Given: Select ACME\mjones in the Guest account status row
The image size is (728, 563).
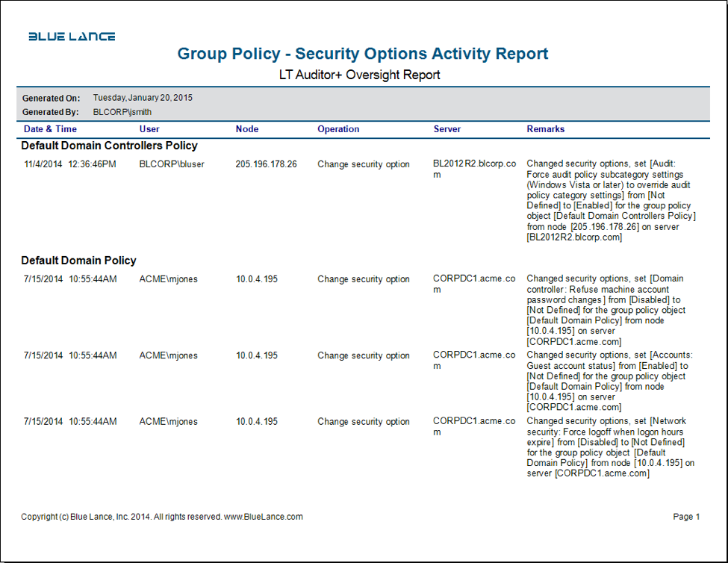Looking at the screenshot, I should point(169,355).
